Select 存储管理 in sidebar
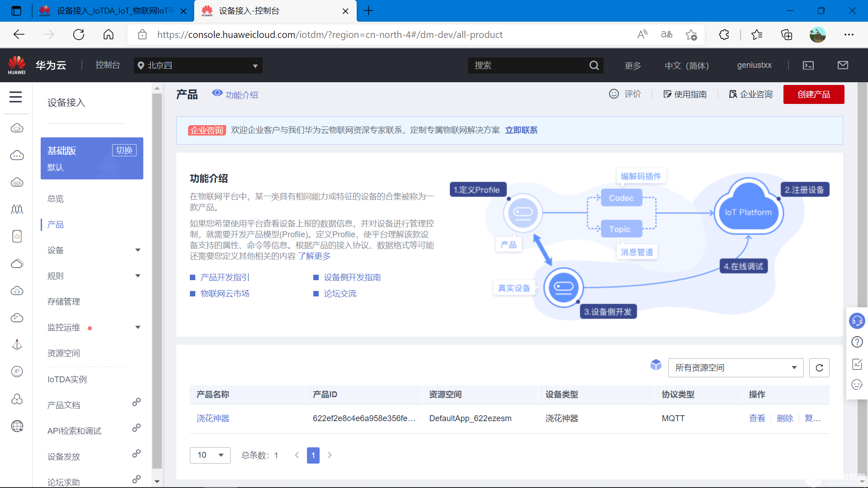Image resolution: width=868 pixels, height=488 pixels. [64, 301]
